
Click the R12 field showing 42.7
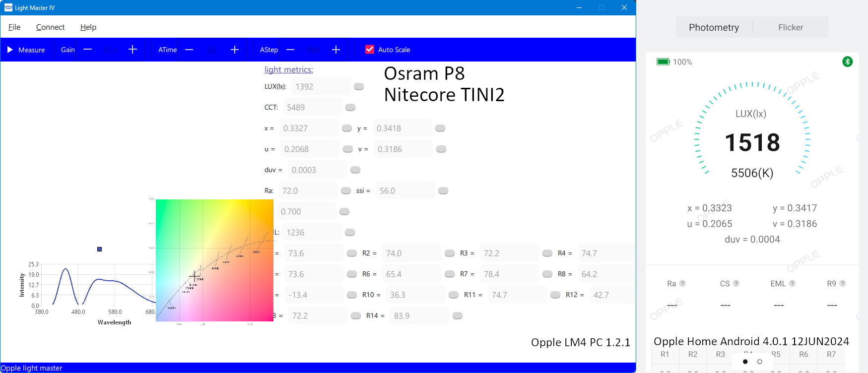pos(612,295)
